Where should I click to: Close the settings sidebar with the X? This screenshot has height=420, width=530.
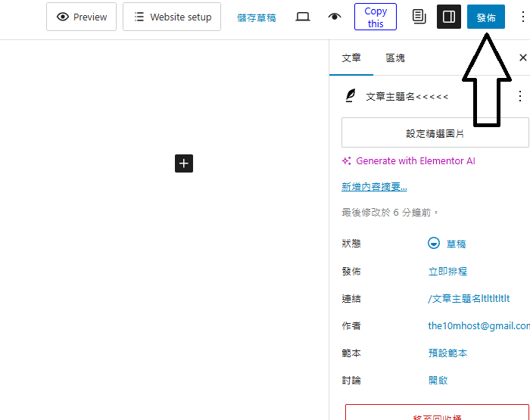point(522,58)
